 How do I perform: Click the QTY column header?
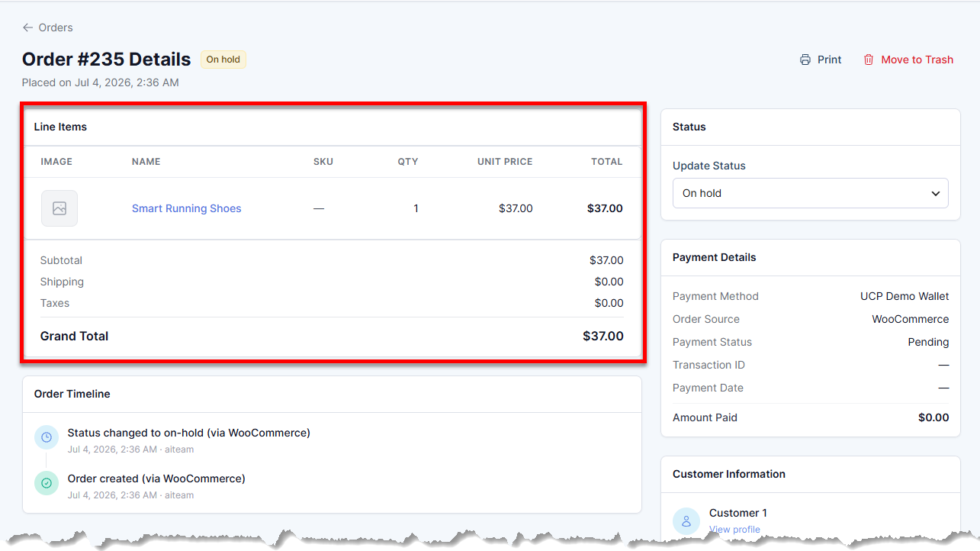click(x=408, y=162)
